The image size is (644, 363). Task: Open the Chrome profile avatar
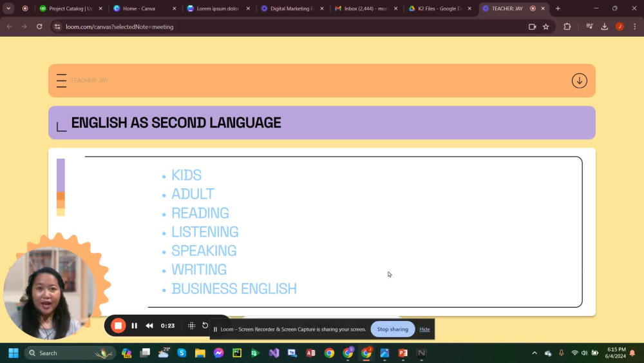(620, 26)
